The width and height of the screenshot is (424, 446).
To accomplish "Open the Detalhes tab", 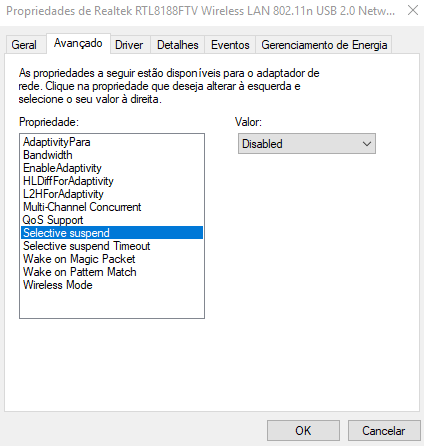I will click(178, 45).
